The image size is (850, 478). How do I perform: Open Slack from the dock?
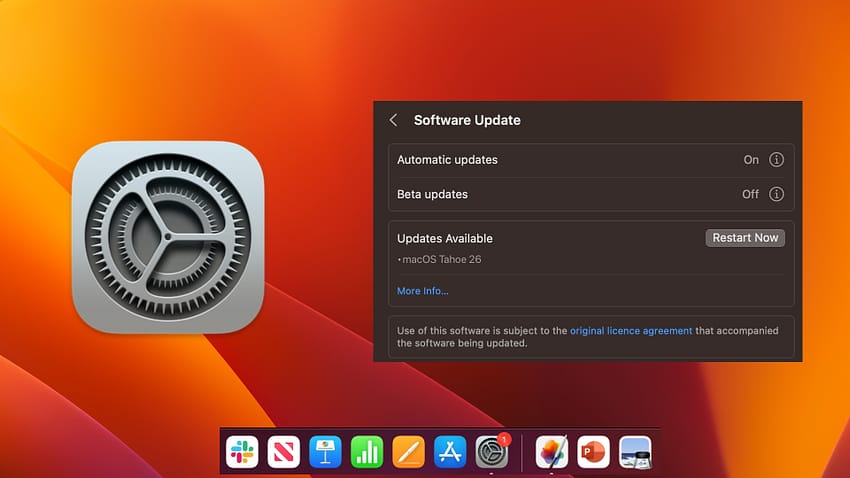242,451
